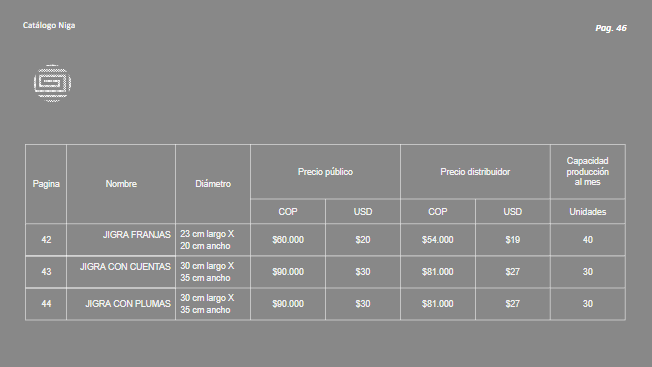Click the 23 cm largo X 20 cm ancho cell

coord(213,240)
